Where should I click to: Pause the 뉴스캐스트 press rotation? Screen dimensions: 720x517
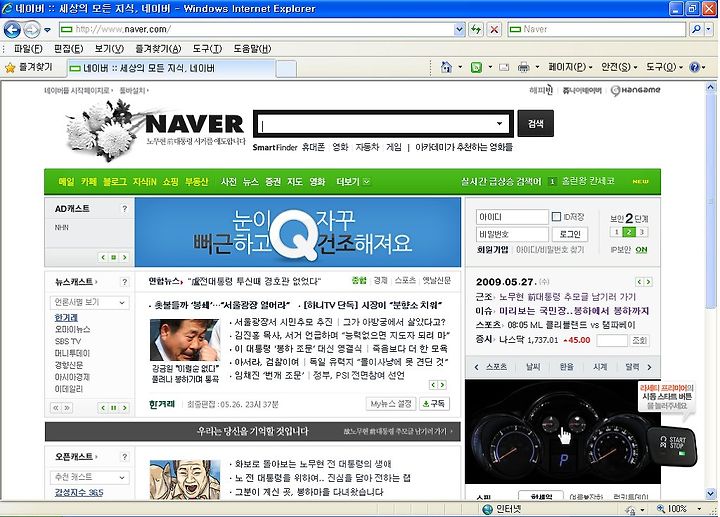click(x=113, y=408)
